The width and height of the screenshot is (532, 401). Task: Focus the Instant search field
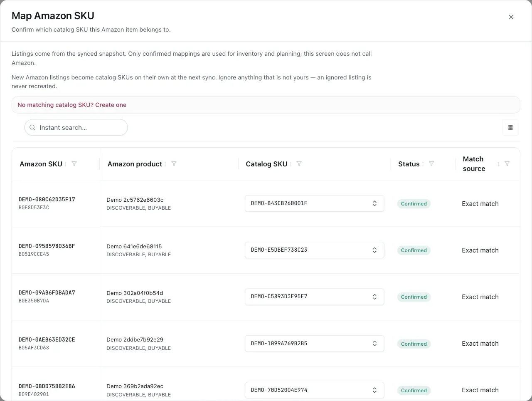76,128
